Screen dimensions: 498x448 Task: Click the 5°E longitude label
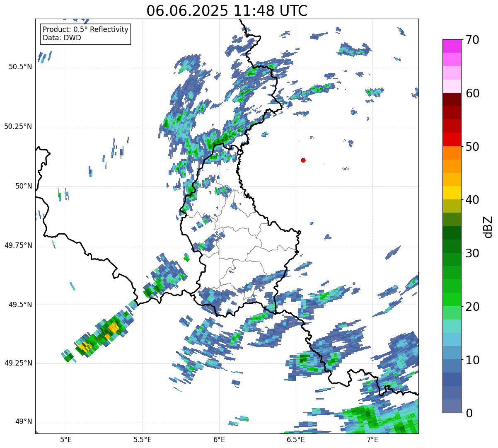pyautogui.click(x=66, y=439)
